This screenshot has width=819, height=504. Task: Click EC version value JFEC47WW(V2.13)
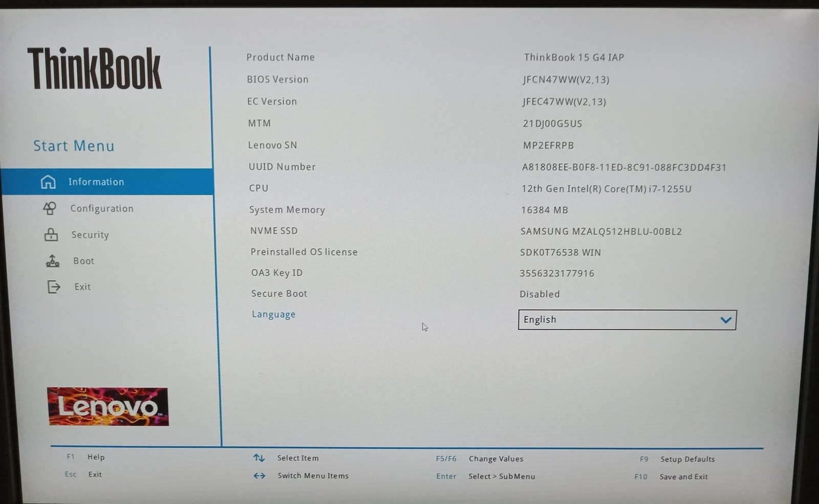click(564, 102)
